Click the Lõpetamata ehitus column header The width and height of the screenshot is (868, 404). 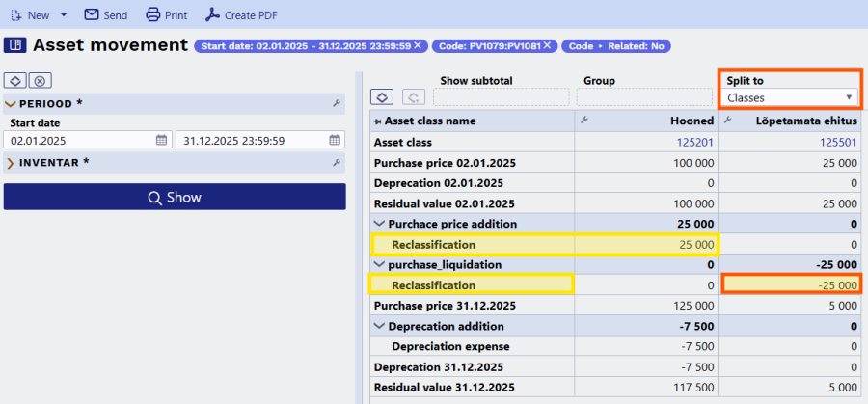click(790, 121)
